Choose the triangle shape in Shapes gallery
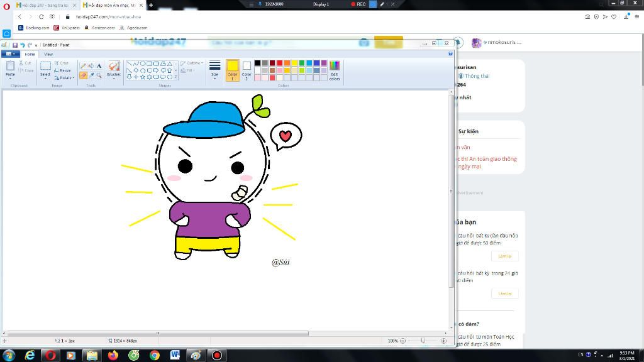644x362 pixels. pyautogui.click(x=169, y=63)
